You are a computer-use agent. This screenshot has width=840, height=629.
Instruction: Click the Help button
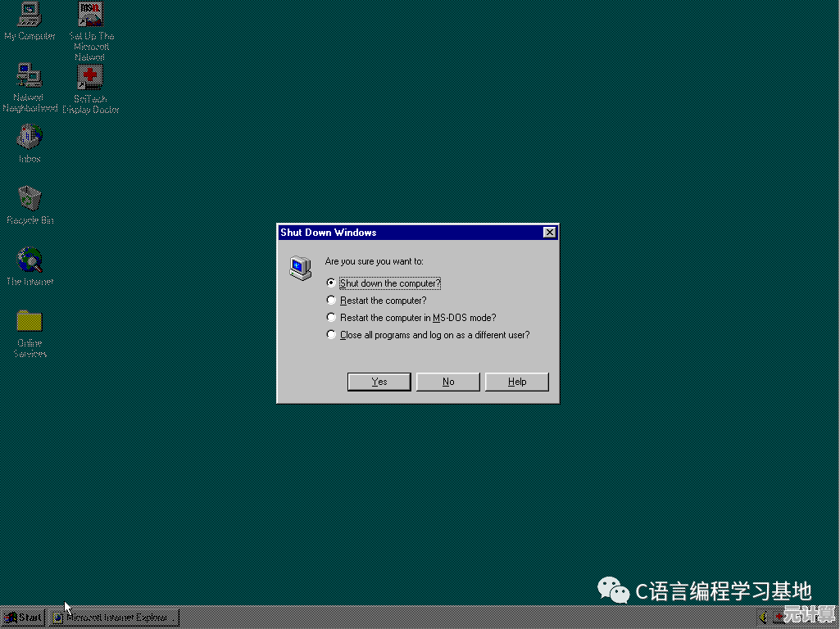pyautogui.click(x=516, y=382)
